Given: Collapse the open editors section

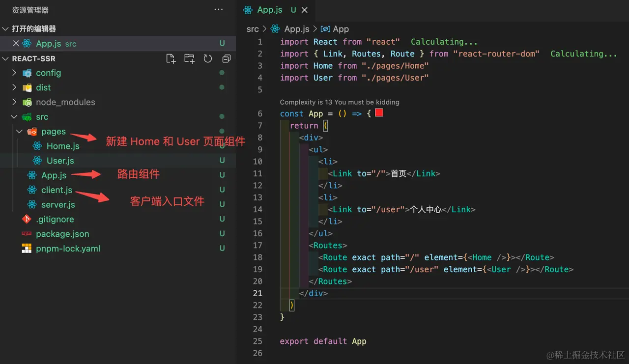Looking at the screenshot, I should tap(6, 28).
